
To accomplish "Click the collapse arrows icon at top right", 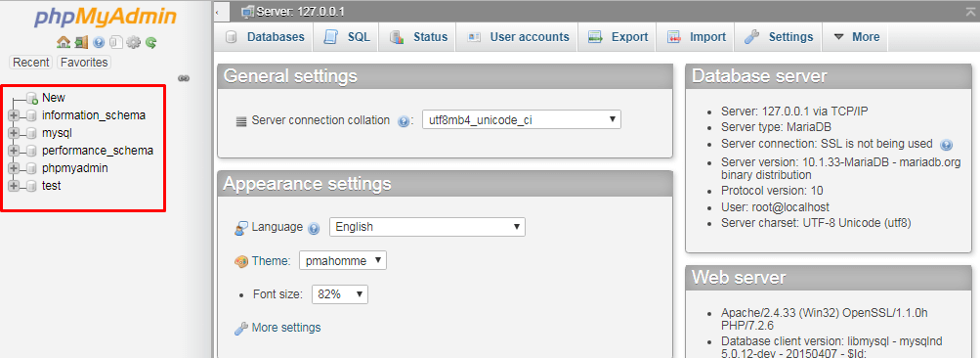I will [x=969, y=12].
